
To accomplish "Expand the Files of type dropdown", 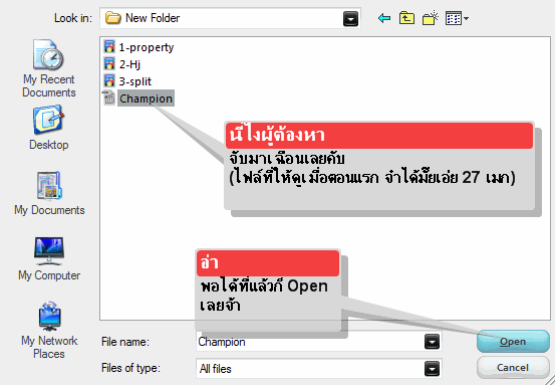I will (x=432, y=369).
